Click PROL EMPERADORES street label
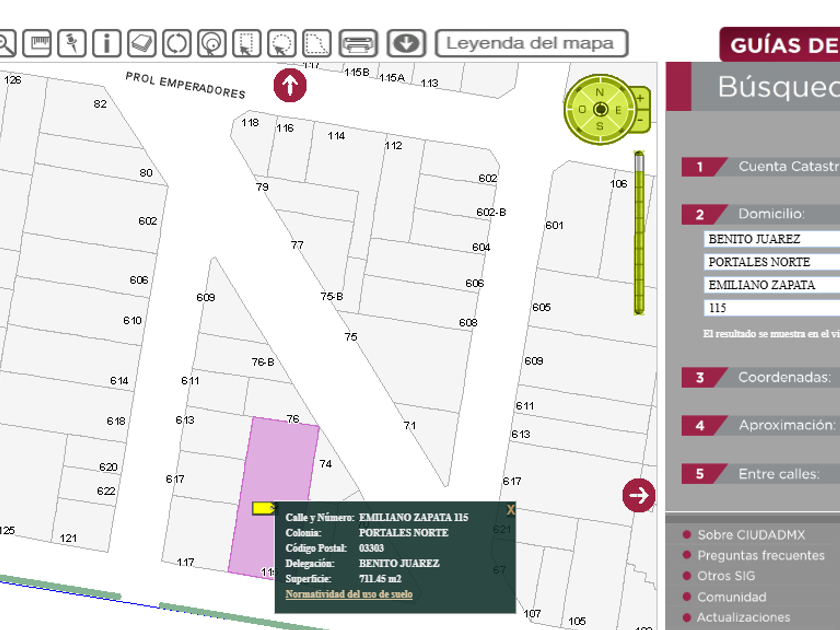Image resolution: width=840 pixels, height=630 pixels. tap(185, 86)
